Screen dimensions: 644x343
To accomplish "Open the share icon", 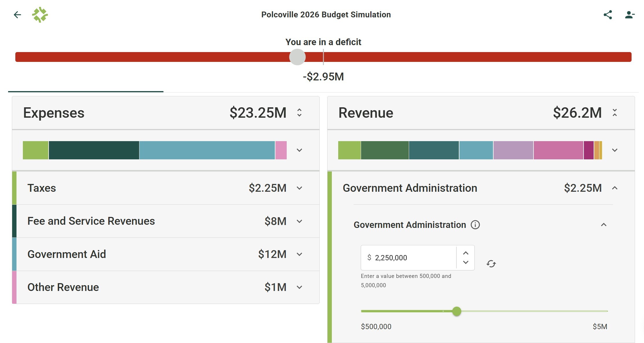I will (608, 15).
